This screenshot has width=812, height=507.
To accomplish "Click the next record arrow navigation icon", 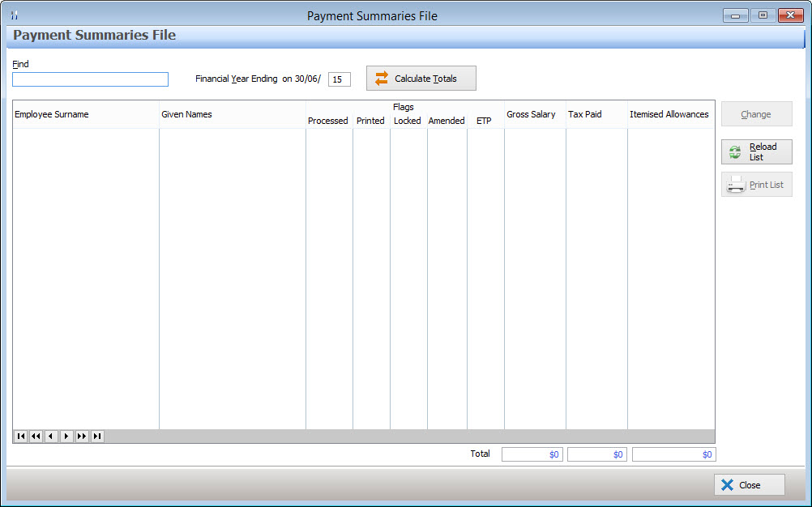I will (x=66, y=436).
